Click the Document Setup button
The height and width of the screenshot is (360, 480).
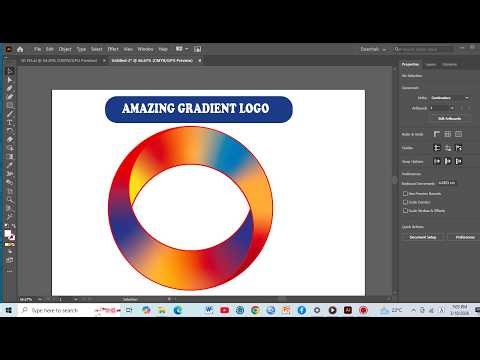(x=423, y=237)
